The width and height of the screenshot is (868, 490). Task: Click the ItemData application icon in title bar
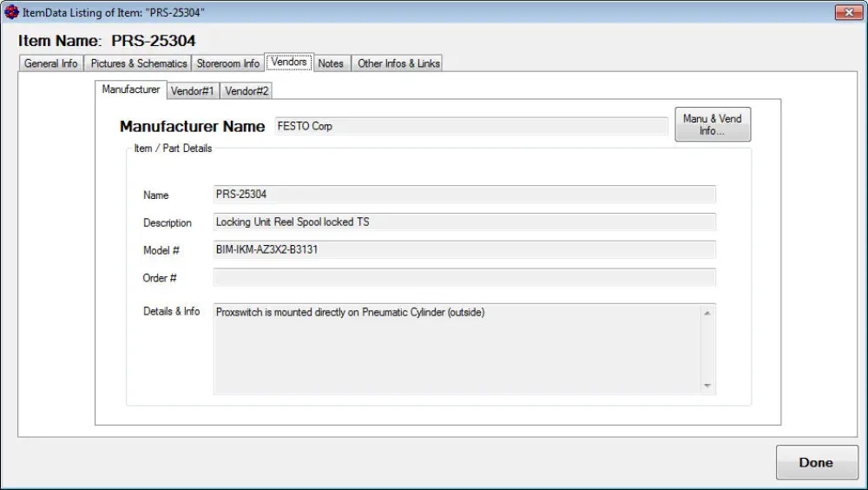point(11,12)
